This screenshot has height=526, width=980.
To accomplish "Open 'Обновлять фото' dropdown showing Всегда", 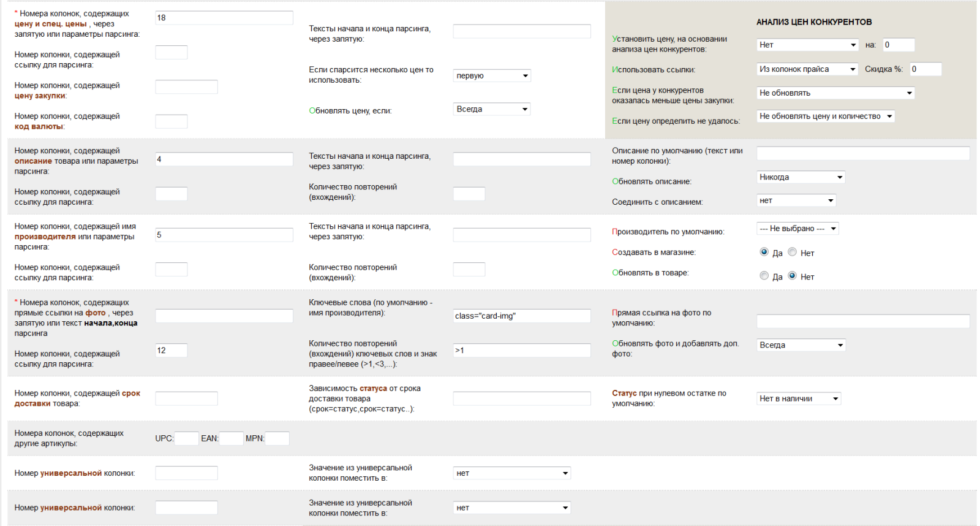I will click(x=801, y=345).
